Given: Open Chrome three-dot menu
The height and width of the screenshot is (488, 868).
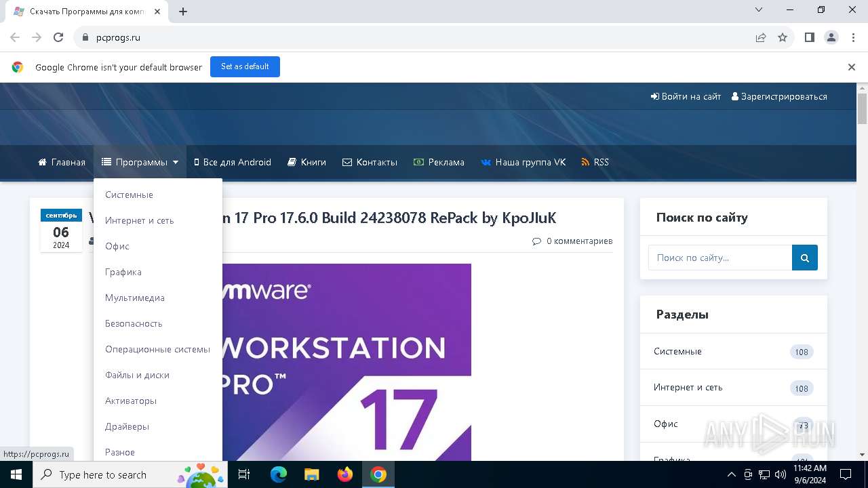Looking at the screenshot, I should (x=852, y=37).
